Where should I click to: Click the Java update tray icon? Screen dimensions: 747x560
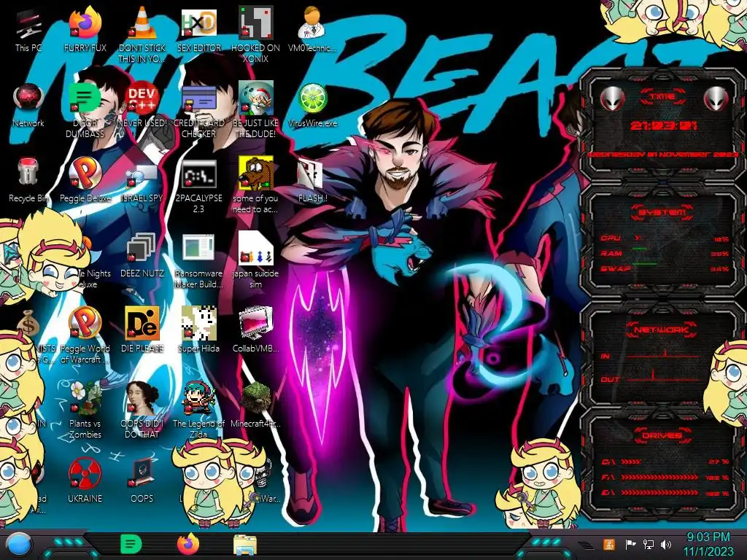pyautogui.click(x=609, y=544)
